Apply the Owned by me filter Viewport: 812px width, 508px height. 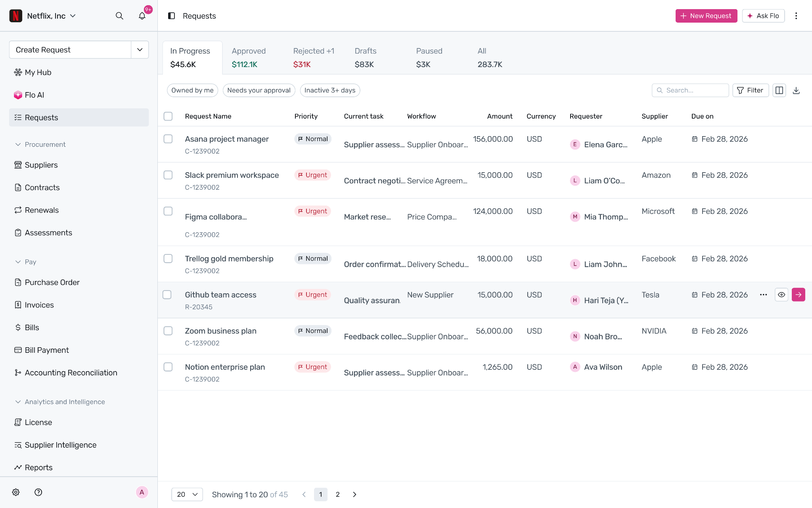coord(193,90)
